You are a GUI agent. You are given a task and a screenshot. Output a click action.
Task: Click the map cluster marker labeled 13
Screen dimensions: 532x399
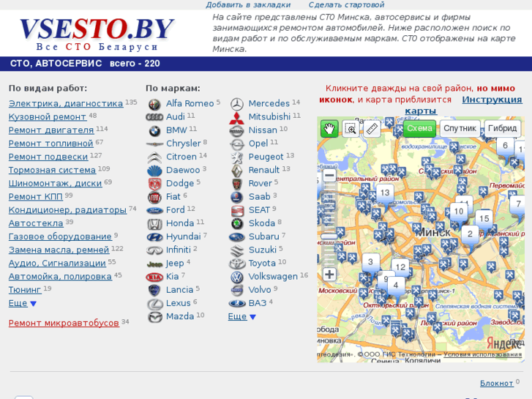pos(385,193)
